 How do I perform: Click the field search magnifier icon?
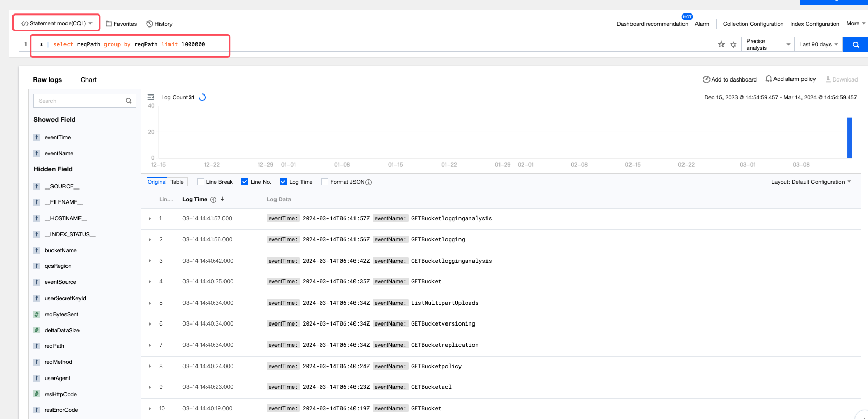click(x=129, y=101)
